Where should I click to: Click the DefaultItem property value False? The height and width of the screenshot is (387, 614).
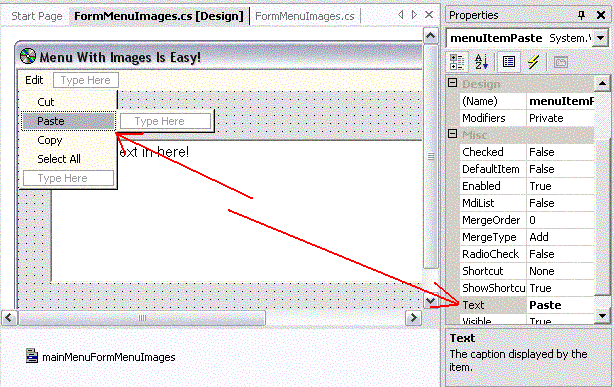click(x=561, y=169)
